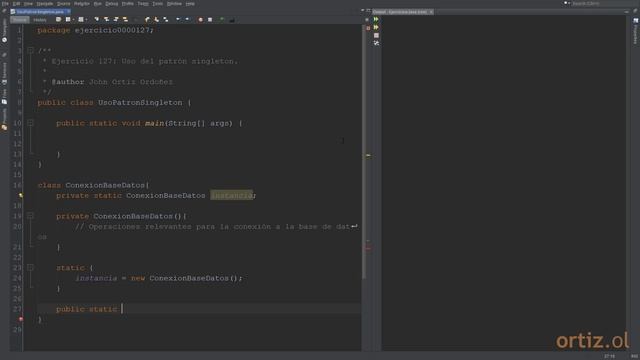Click the highlighted instancia variable
This screenshot has height=360, width=640.
[231, 196]
